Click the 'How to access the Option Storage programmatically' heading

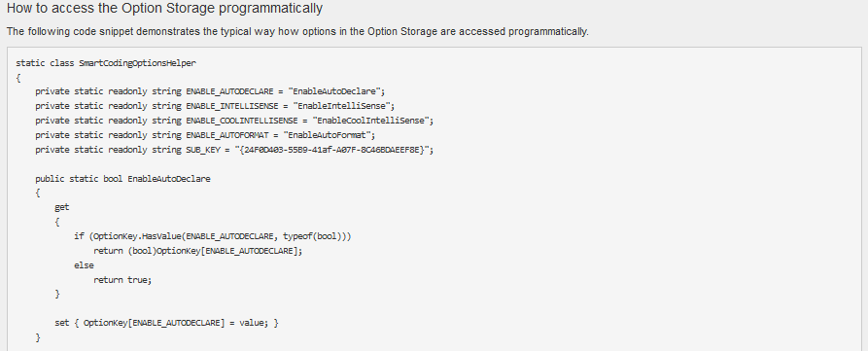(x=164, y=9)
